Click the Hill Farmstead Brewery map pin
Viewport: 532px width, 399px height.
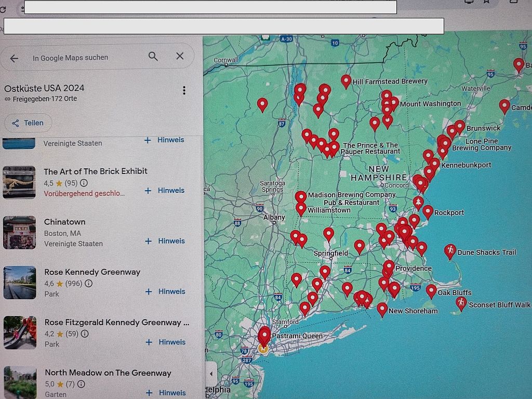coord(346,81)
